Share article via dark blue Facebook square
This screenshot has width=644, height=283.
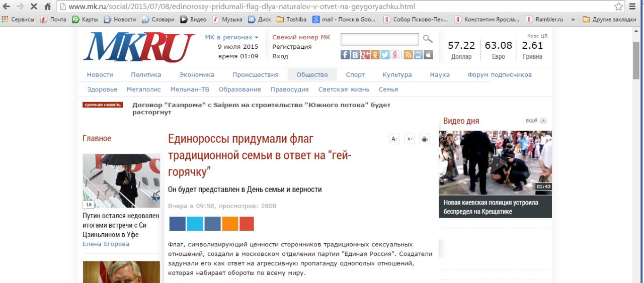coord(177,224)
